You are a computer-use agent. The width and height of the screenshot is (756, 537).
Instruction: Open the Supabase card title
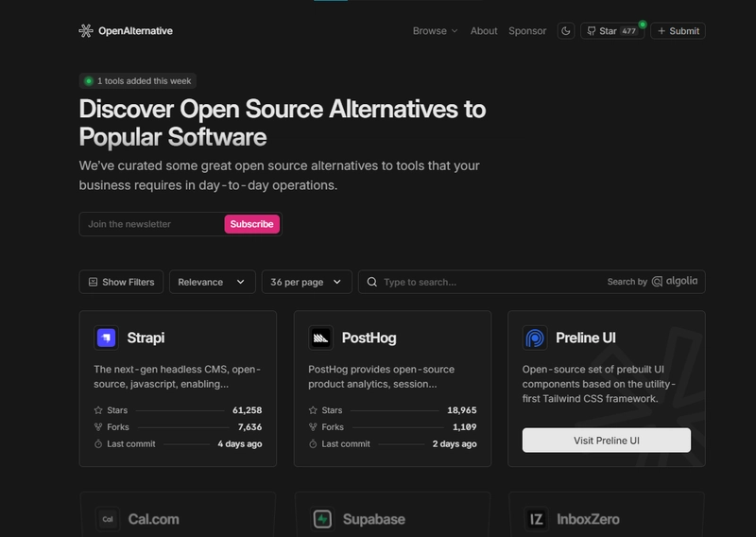(373, 519)
